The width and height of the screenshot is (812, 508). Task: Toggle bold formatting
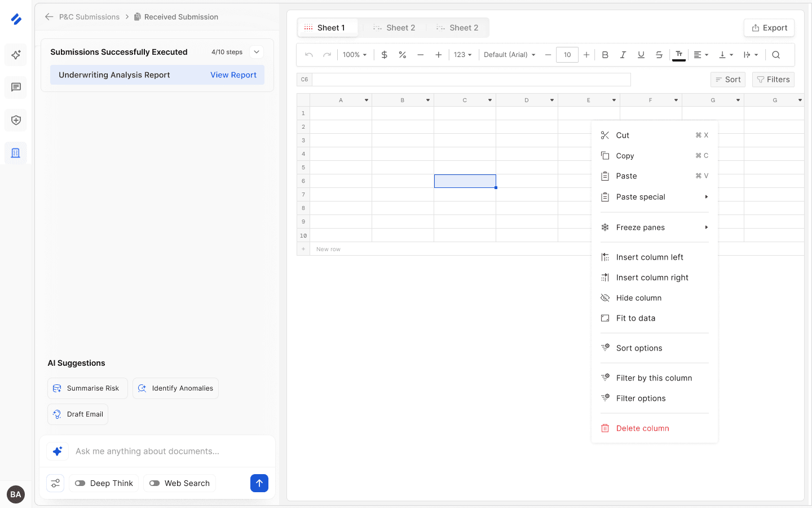point(605,55)
